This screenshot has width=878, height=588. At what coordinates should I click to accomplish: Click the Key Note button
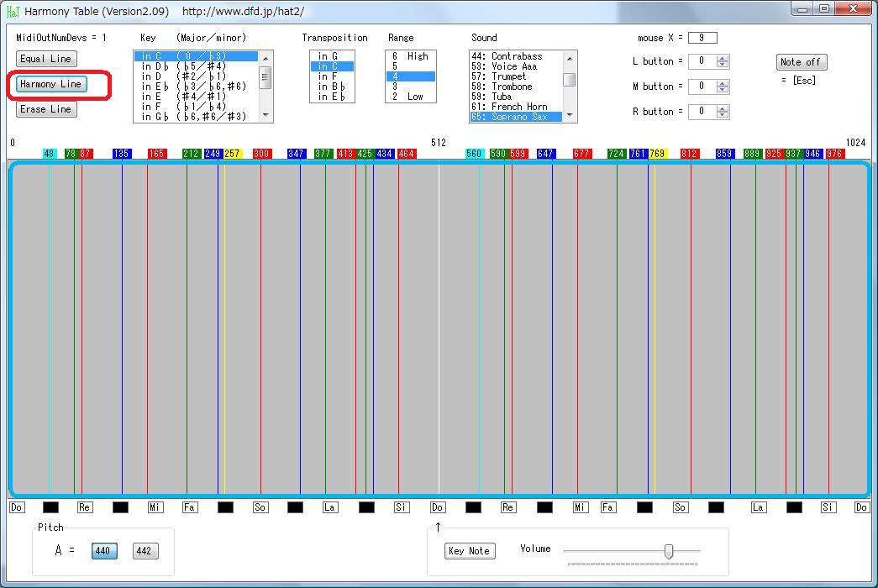pyautogui.click(x=469, y=551)
